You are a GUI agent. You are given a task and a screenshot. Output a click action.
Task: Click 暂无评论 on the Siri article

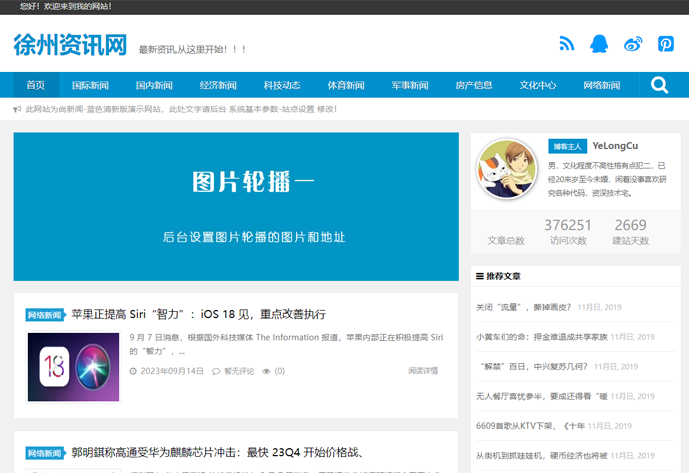239,371
